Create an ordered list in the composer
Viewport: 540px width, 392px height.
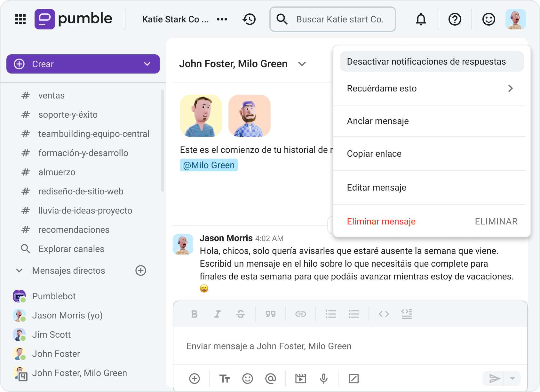(331, 314)
